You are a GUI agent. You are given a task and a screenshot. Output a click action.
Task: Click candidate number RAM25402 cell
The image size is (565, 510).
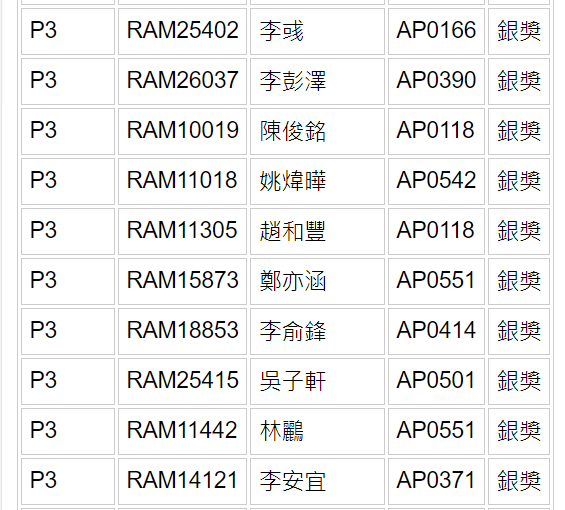pos(182,31)
